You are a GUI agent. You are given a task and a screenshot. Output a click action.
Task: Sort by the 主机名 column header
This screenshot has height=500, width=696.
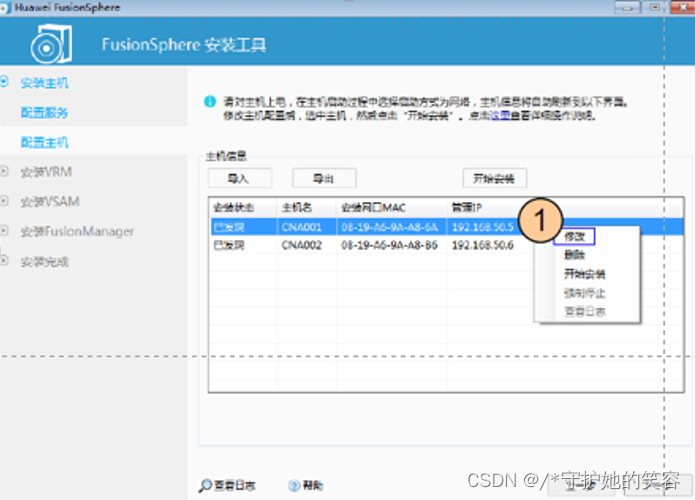[x=297, y=207]
